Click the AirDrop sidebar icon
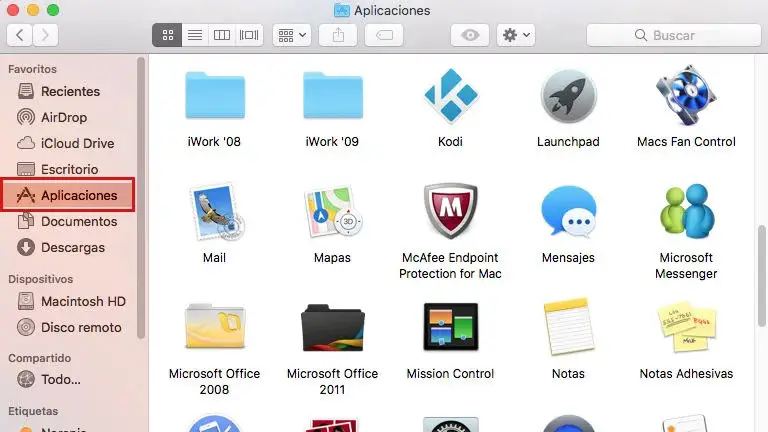 26,118
